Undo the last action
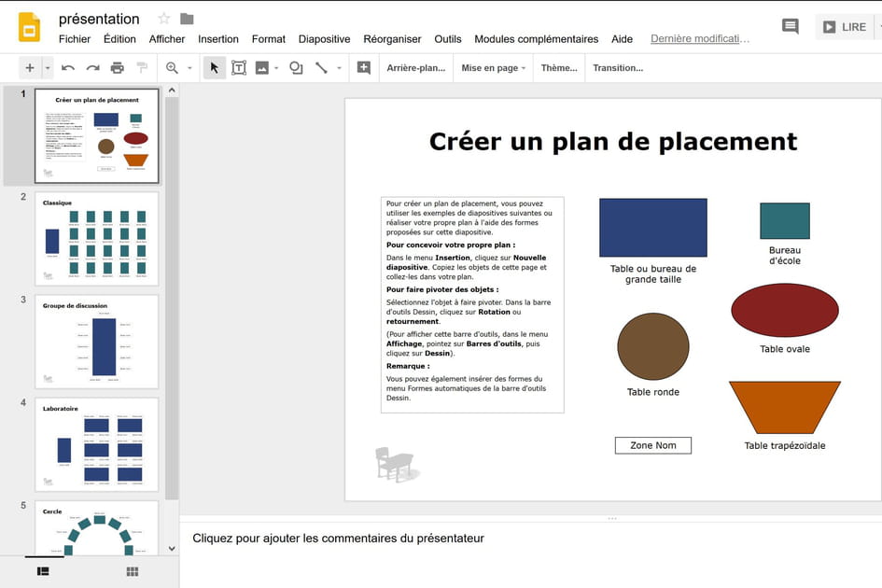Viewport: 882px width, 588px height. (68, 68)
